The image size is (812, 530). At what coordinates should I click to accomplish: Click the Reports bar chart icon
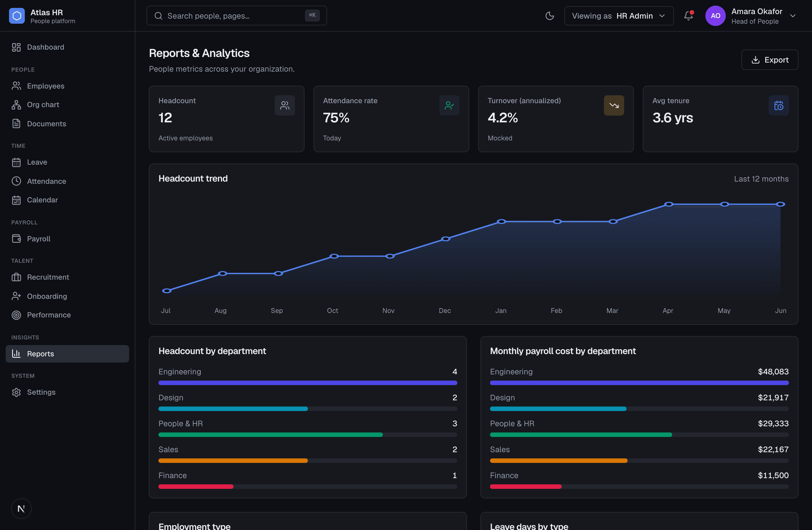point(16,354)
